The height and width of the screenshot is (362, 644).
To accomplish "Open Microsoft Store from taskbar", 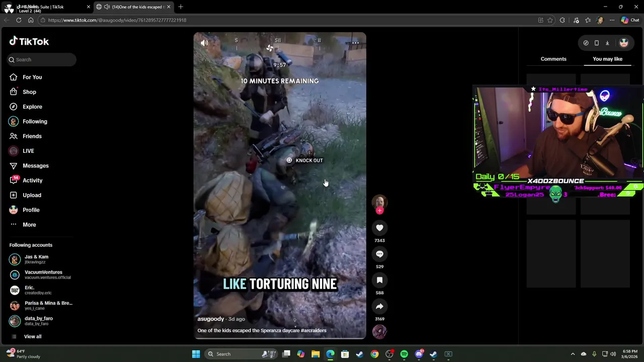I will (x=345, y=354).
